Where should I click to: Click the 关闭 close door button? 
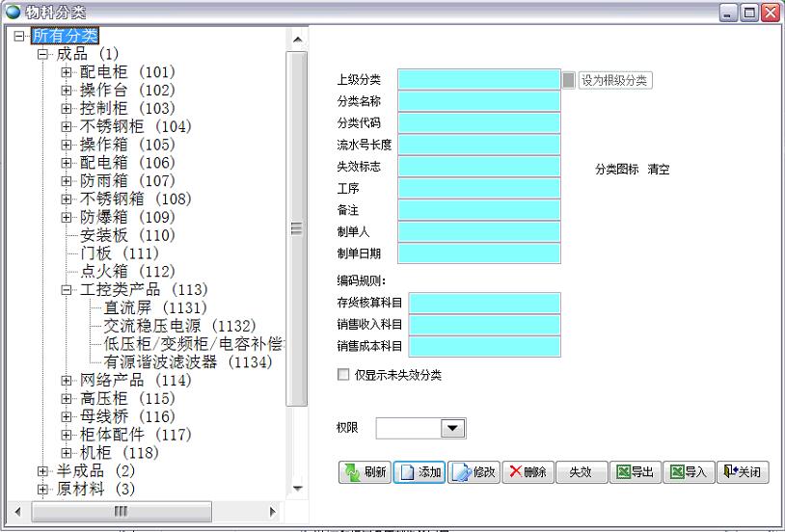pyautogui.click(x=743, y=472)
